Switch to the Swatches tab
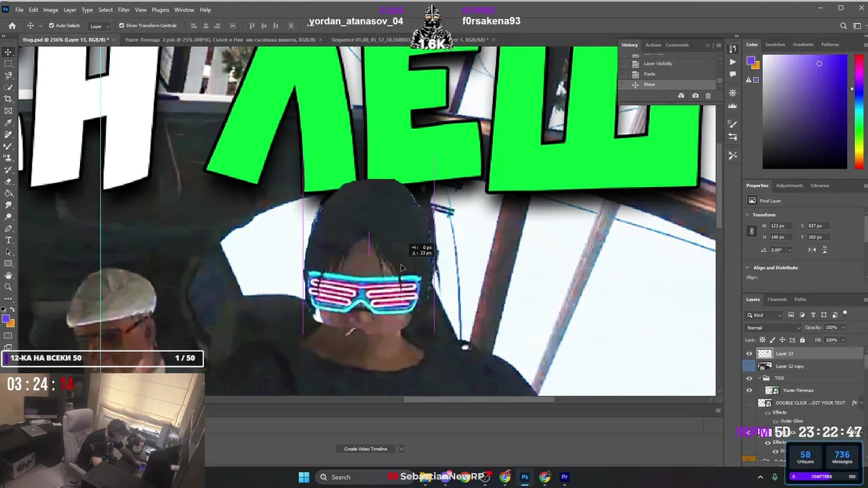868x488 pixels. tap(775, 44)
